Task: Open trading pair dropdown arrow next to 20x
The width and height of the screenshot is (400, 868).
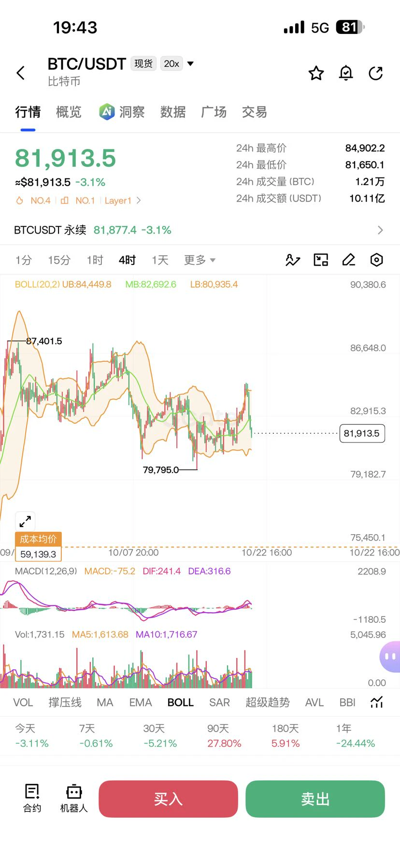Action: pyautogui.click(x=190, y=63)
